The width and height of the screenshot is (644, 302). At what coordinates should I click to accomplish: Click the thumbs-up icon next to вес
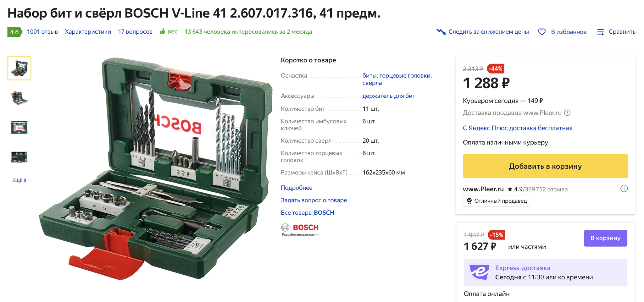(163, 31)
